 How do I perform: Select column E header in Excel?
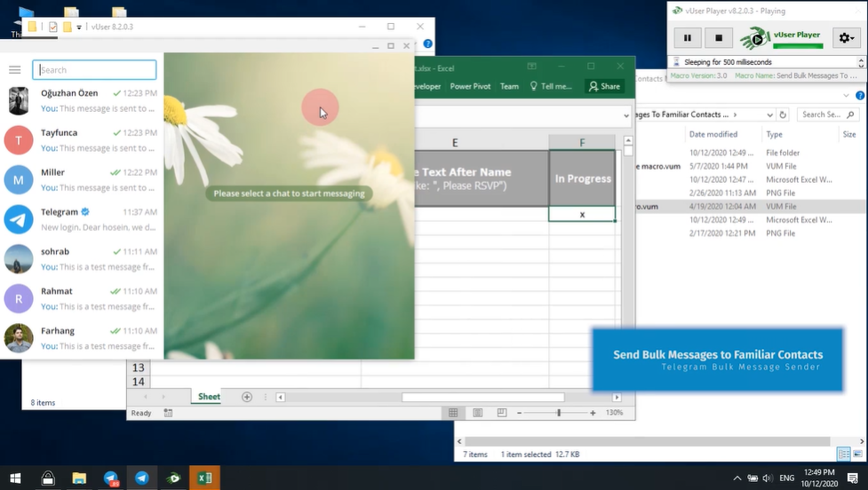(455, 143)
